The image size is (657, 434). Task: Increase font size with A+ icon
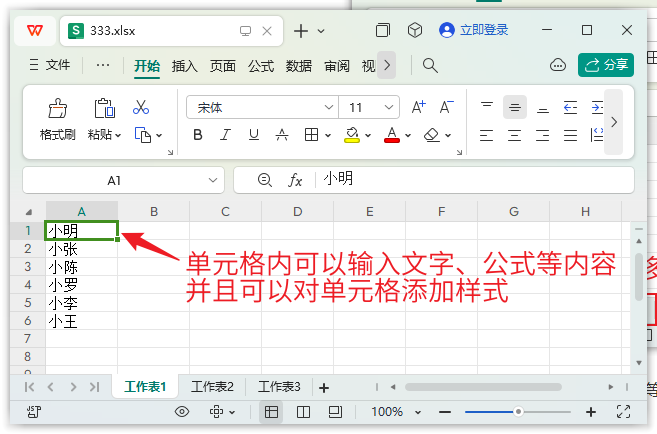[418, 106]
